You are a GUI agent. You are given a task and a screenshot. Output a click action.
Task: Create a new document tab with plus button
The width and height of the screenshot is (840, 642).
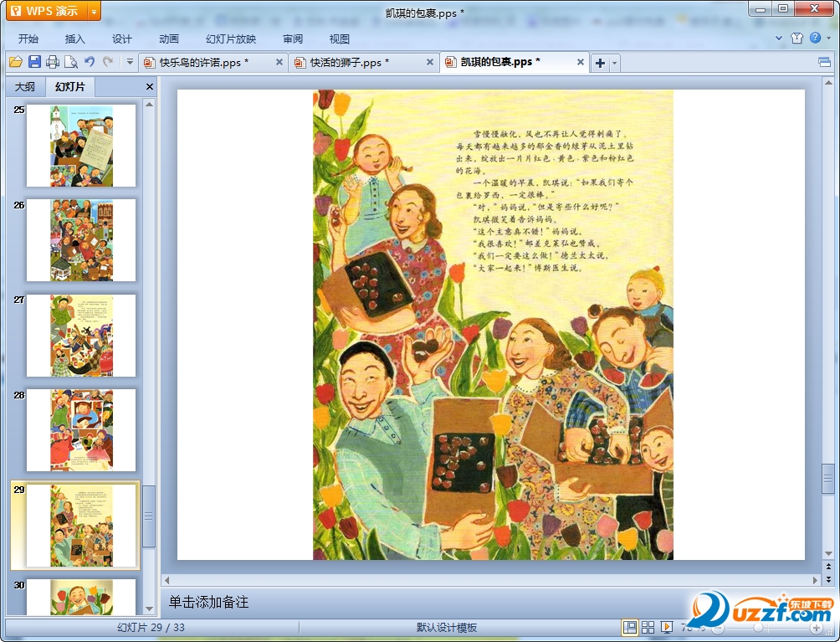click(600, 63)
